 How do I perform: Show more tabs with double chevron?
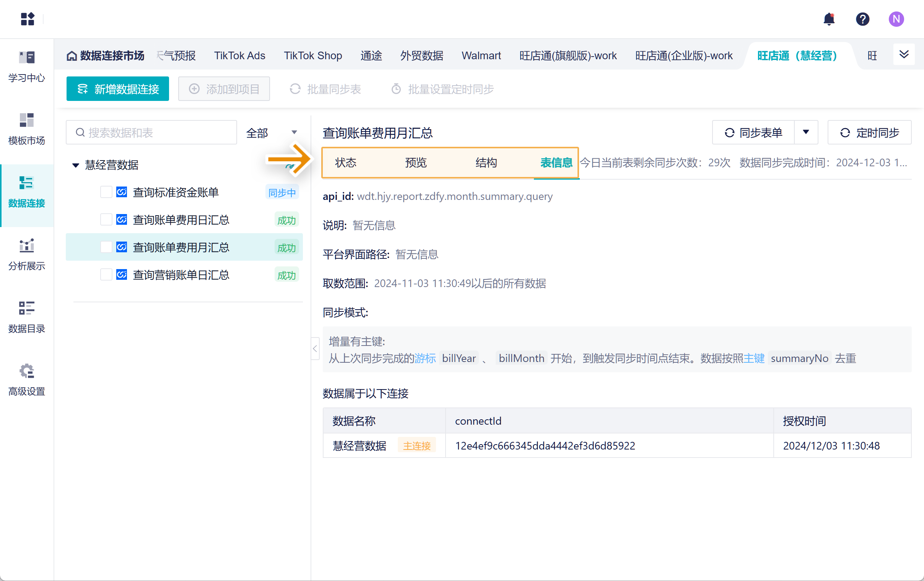(x=904, y=54)
